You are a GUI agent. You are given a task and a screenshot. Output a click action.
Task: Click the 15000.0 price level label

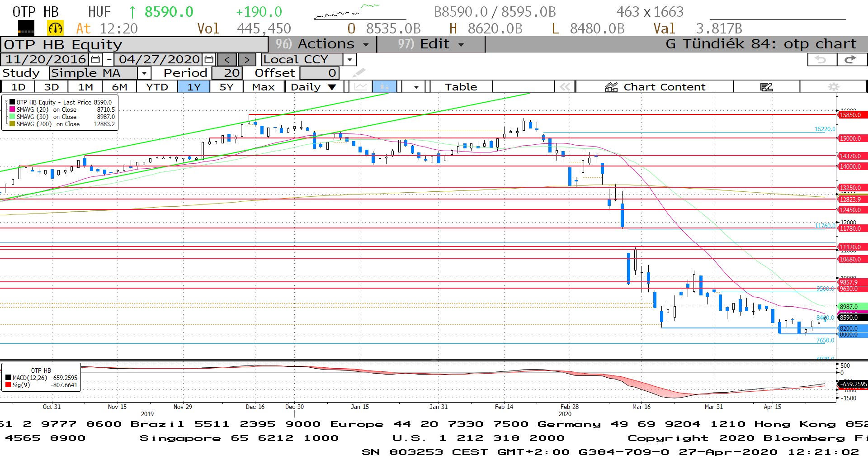[x=853, y=138]
